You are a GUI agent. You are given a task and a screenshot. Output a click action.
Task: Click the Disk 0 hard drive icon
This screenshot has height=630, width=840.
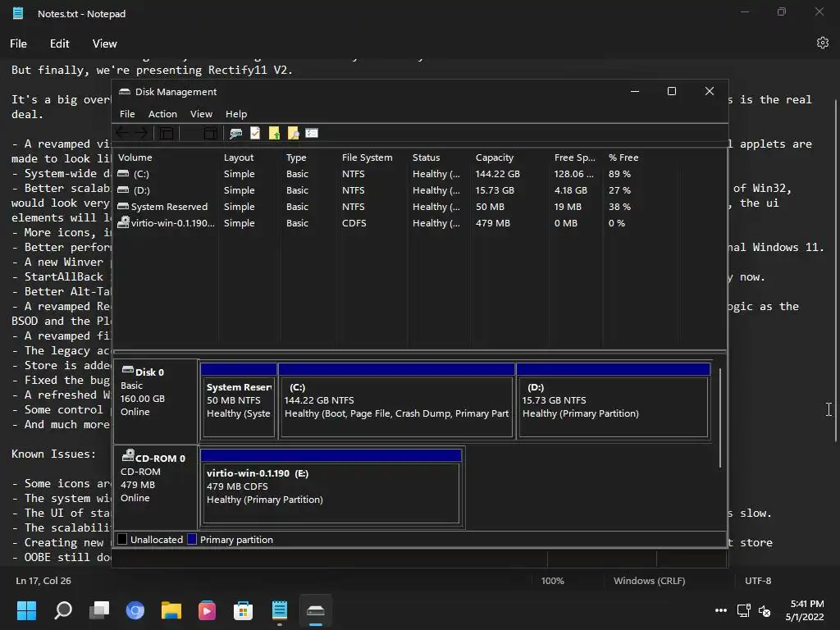click(x=127, y=370)
